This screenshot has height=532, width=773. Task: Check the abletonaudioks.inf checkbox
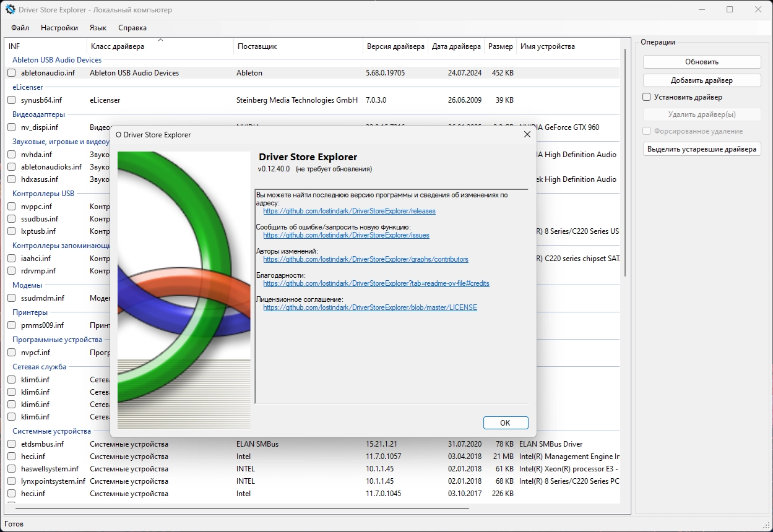point(11,167)
